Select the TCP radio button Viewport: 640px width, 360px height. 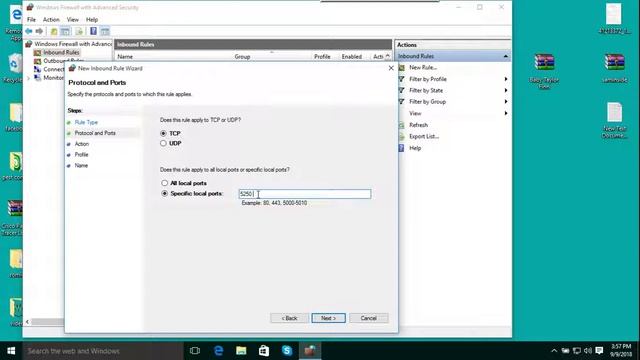tap(164, 133)
